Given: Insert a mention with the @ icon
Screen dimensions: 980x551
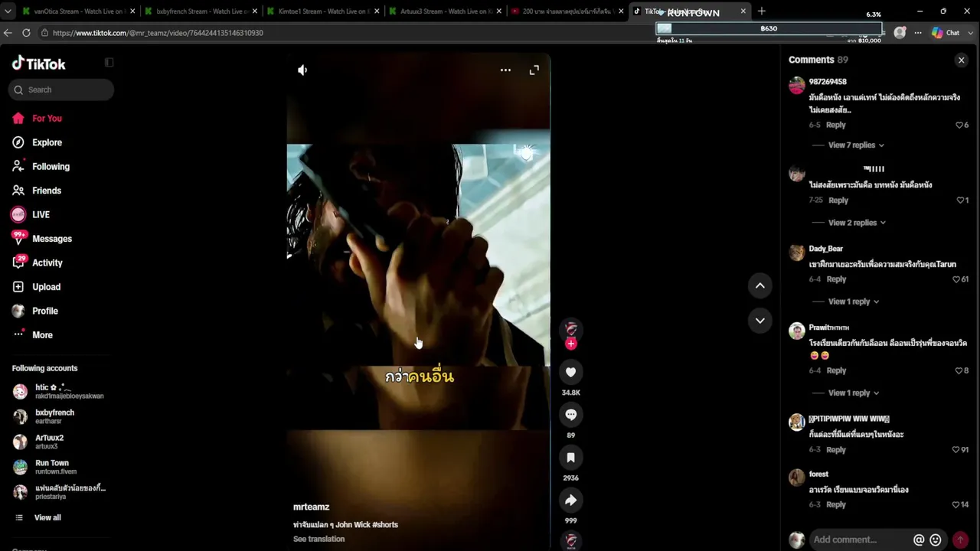Looking at the screenshot, I should pos(919,540).
